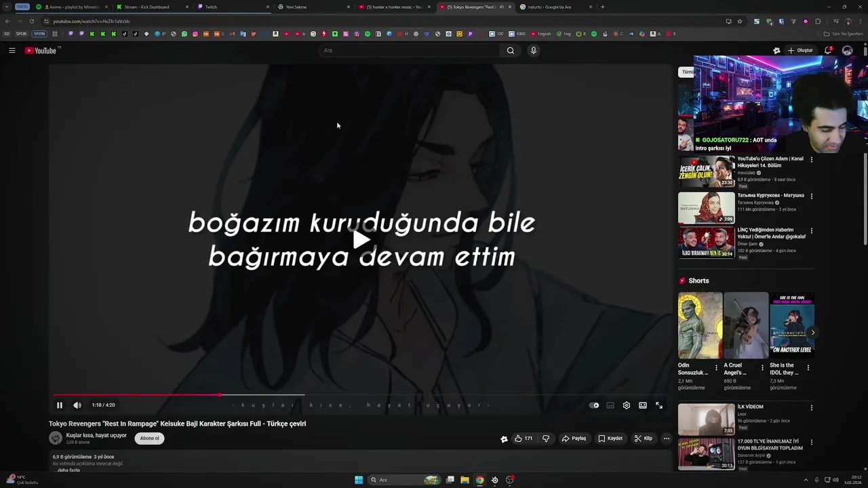Open options for Матушка video
868x488 pixels.
tap(811, 196)
